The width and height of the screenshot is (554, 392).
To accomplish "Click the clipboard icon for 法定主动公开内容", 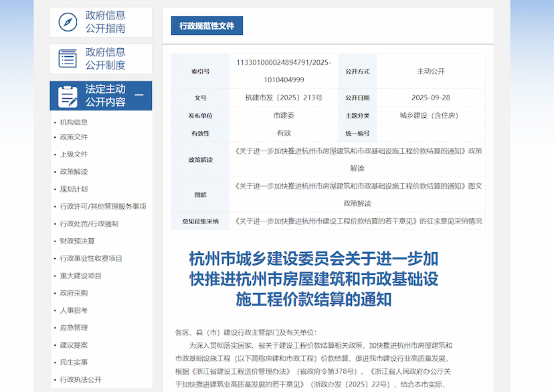I will point(68,96).
